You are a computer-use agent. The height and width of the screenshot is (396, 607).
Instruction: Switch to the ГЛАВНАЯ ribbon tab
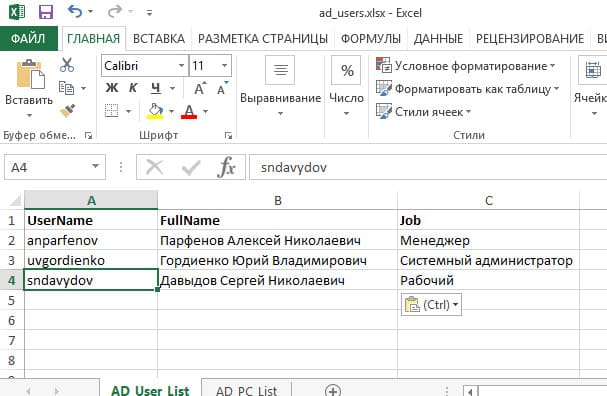93,38
